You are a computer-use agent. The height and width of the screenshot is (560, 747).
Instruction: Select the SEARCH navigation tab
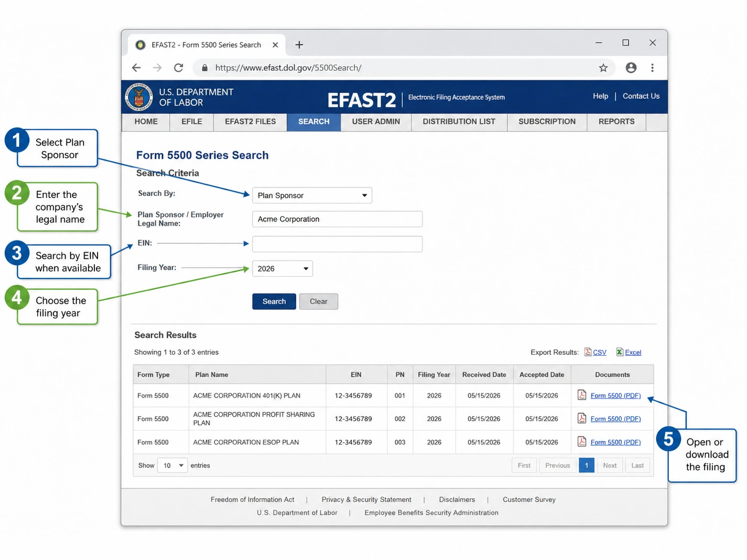(314, 122)
